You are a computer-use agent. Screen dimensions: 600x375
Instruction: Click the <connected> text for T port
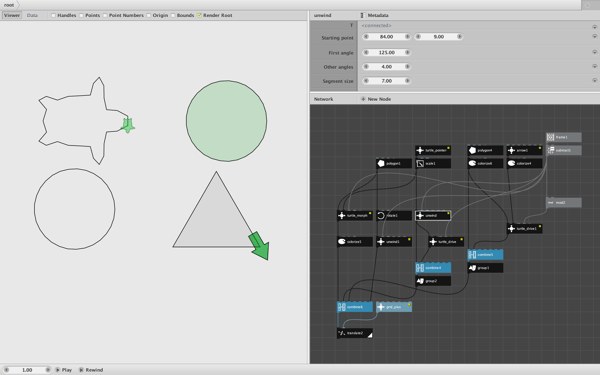[377, 25]
